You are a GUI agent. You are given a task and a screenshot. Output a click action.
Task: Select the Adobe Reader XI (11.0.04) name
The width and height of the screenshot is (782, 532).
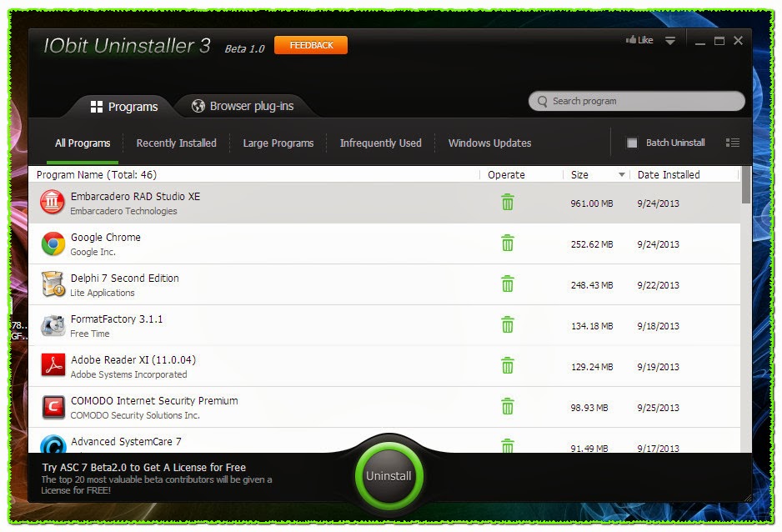(133, 360)
